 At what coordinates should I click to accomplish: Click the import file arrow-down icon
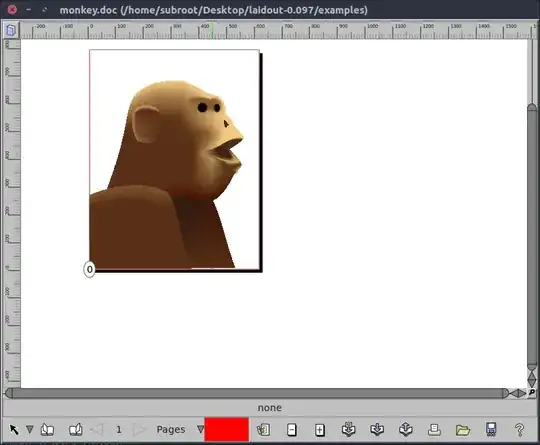tap(377, 429)
